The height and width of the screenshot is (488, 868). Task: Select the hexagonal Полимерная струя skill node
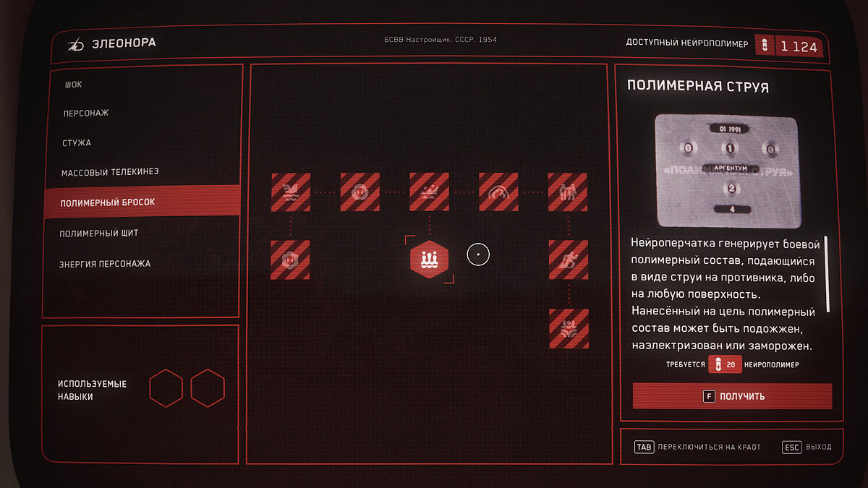click(x=429, y=260)
